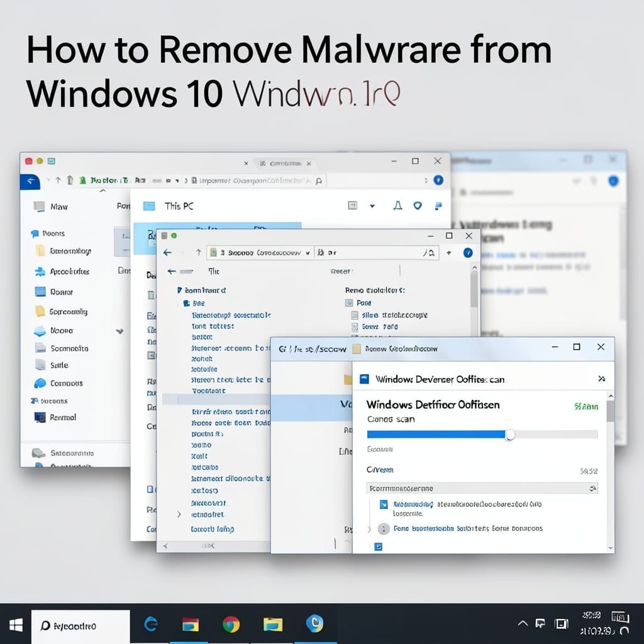
Task: Click Defender dialog scrollbar down arrow
Action: click(x=611, y=548)
